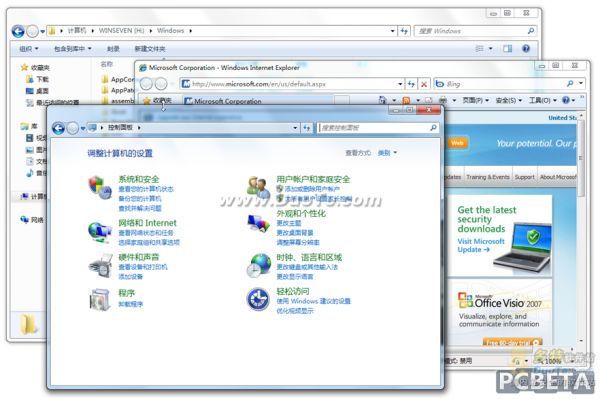Open the Programs disc box icon

tap(99, 299)
